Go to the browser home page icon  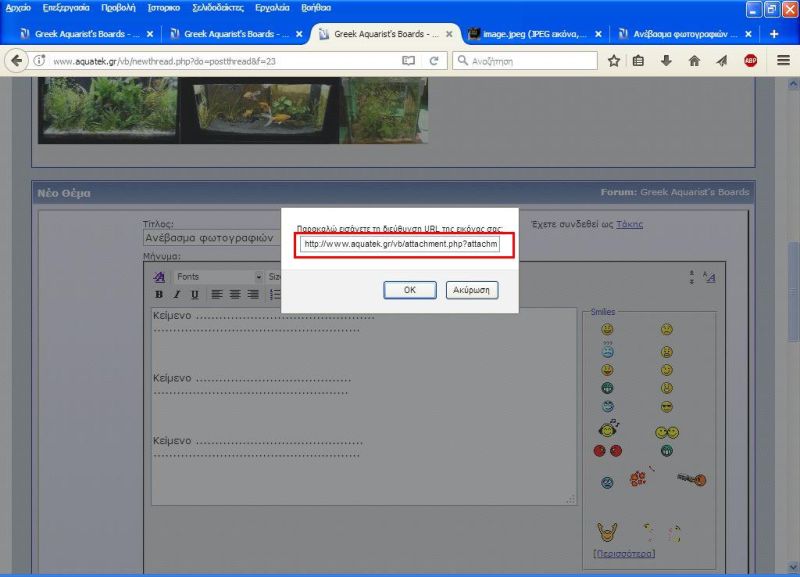694,61
